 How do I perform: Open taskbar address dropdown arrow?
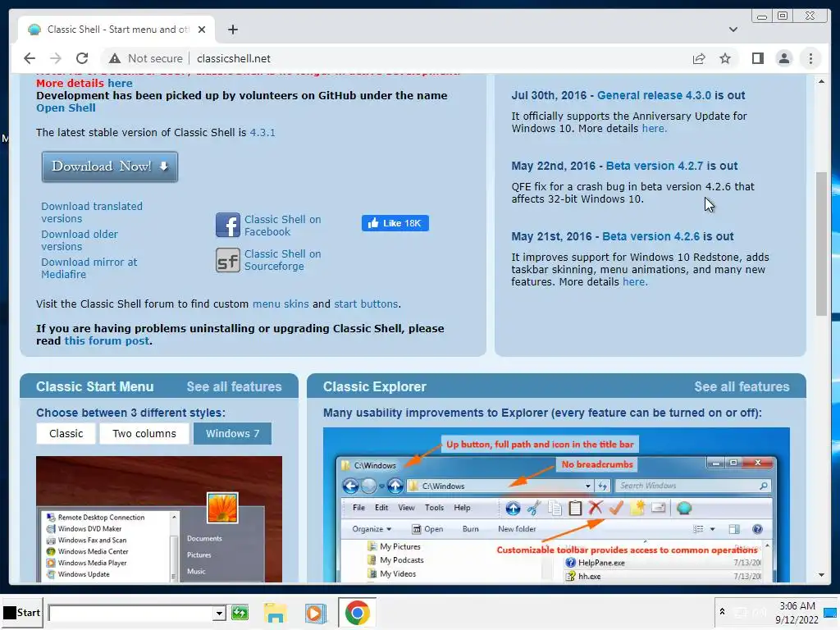218,613
